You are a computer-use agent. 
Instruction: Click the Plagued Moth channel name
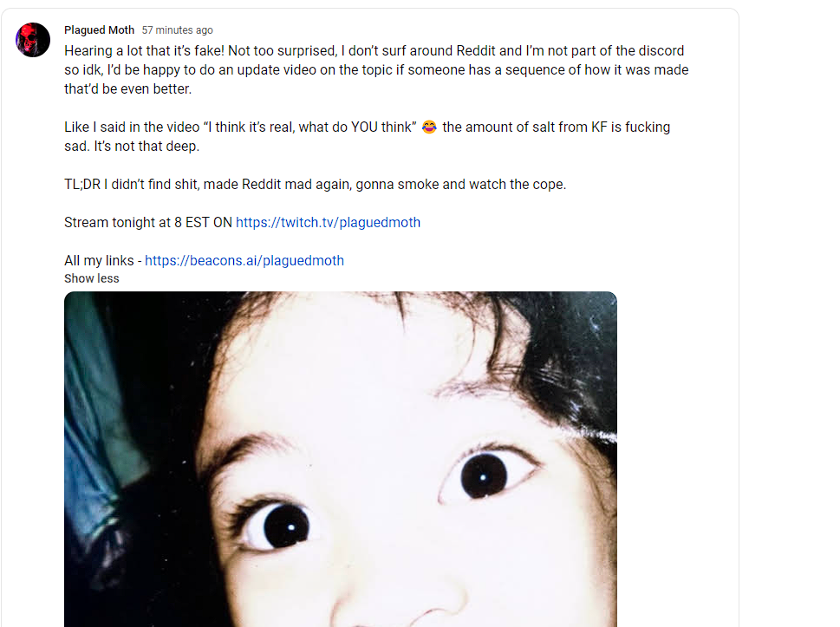click(99, 30)
